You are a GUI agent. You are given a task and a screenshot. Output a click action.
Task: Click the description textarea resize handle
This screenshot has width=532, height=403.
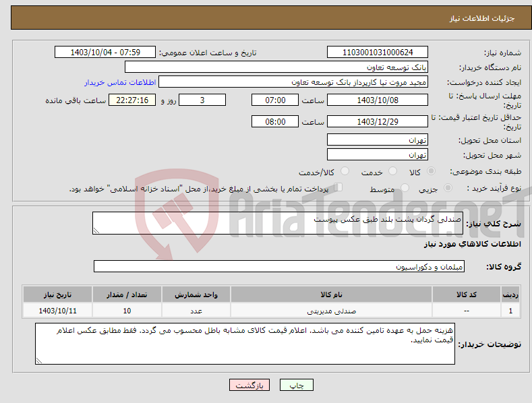96,230
